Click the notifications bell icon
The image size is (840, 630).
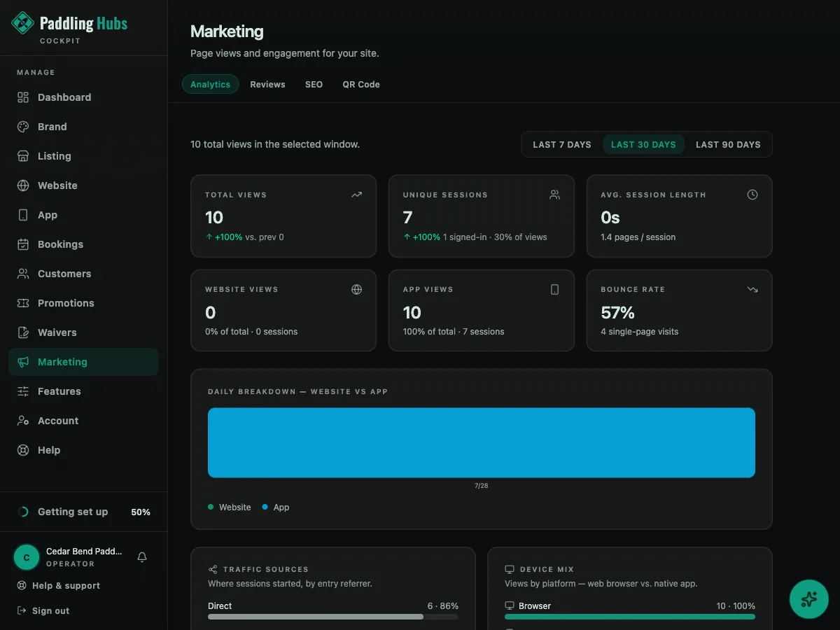(x=142, y=557)
